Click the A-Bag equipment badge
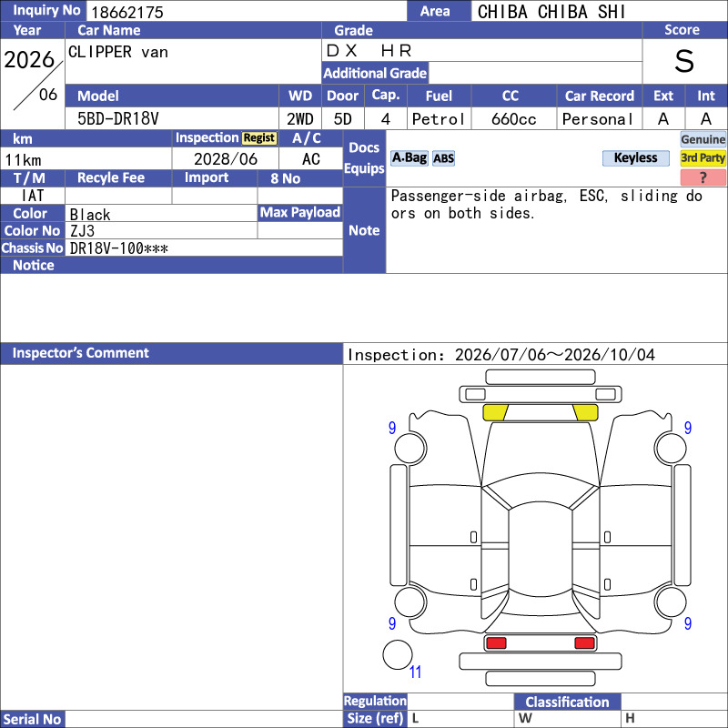 click(409, 158)
